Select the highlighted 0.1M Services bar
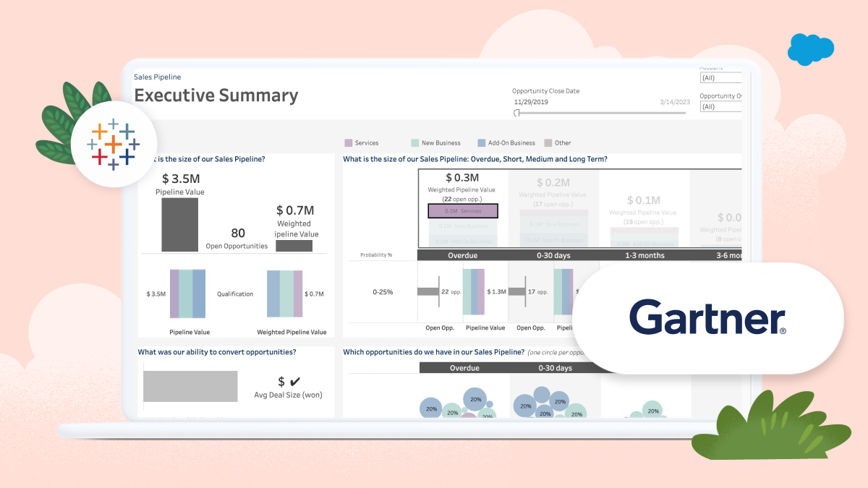 [x=463, y=210]
